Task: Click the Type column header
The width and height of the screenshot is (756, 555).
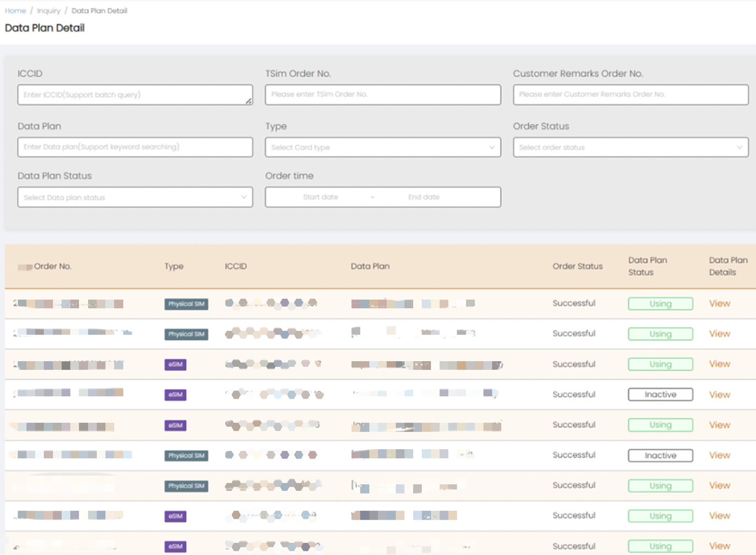Action: (174, 266)
